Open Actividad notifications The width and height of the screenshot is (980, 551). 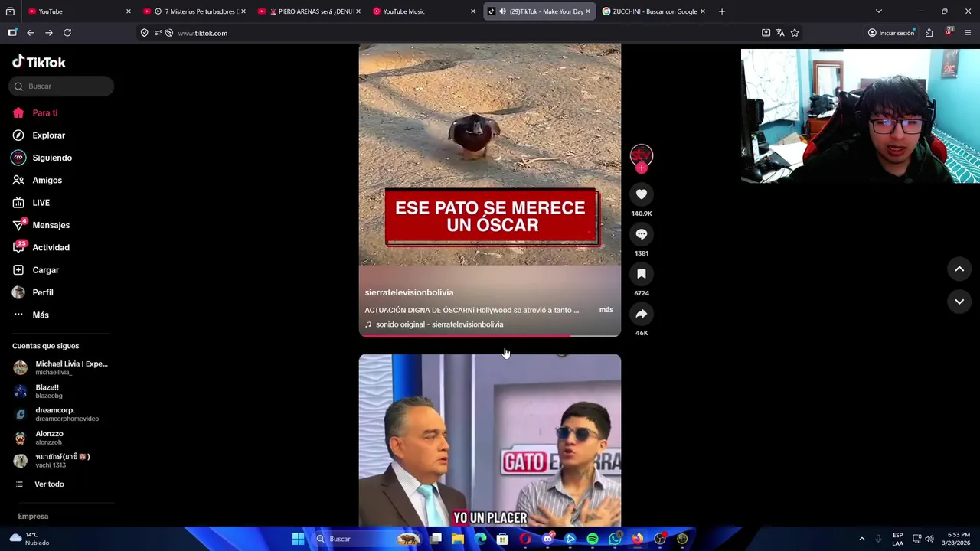[x=40, y=247]
